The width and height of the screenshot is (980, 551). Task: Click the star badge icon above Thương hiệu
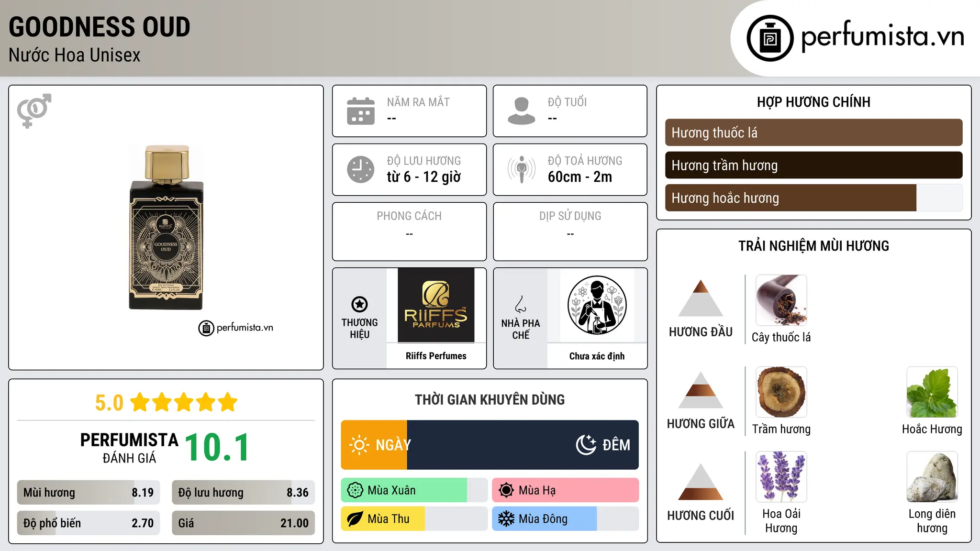point(359,304)
